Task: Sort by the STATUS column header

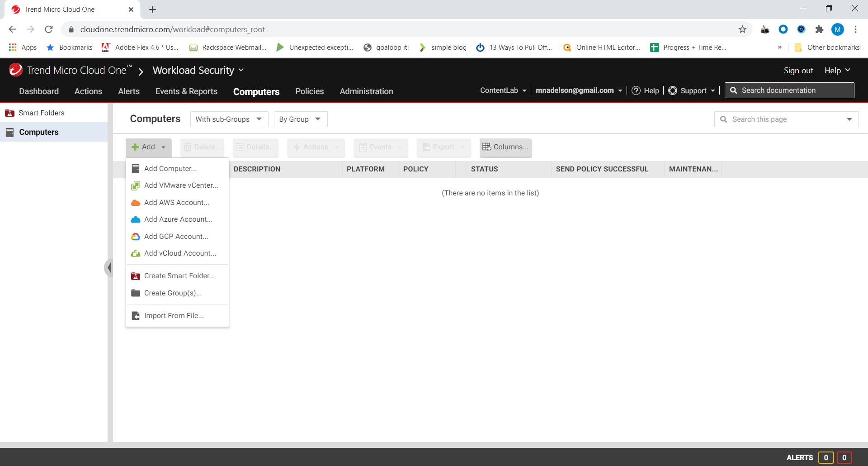Action: (485, 169)
